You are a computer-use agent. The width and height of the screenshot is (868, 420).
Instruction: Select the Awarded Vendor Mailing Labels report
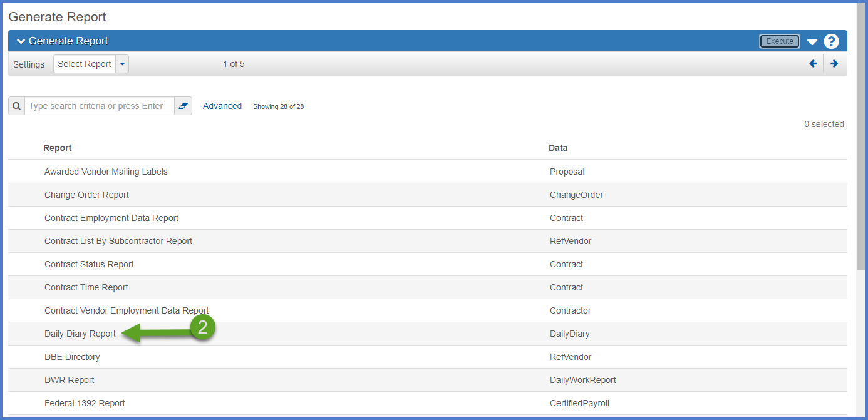click(x=106, y=172)
